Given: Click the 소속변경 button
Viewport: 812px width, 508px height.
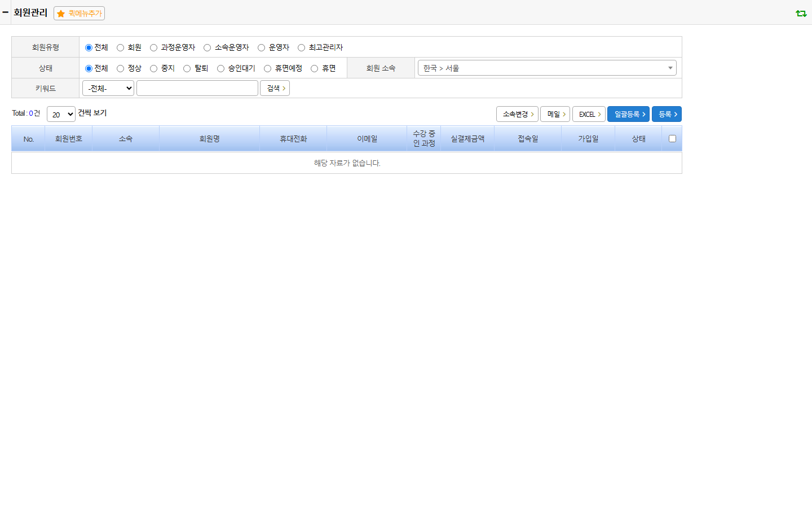Looking at the screenshot, I should pyautogui.click(x=517, y=114).
